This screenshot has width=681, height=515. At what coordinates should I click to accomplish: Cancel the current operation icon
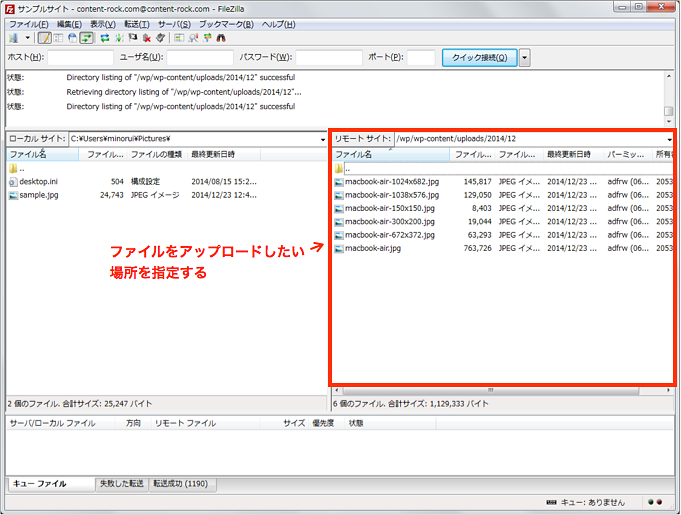pos(133,38)
